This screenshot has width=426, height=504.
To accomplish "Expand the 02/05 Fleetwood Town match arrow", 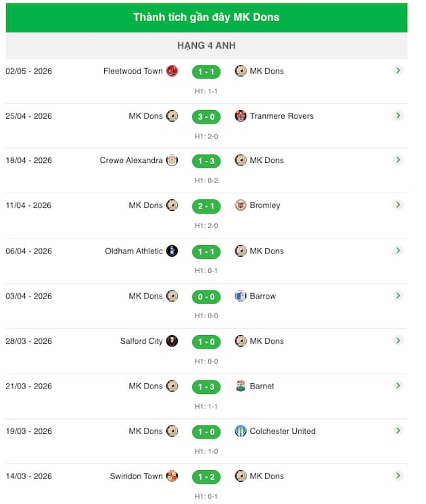I will pos(398,70).
